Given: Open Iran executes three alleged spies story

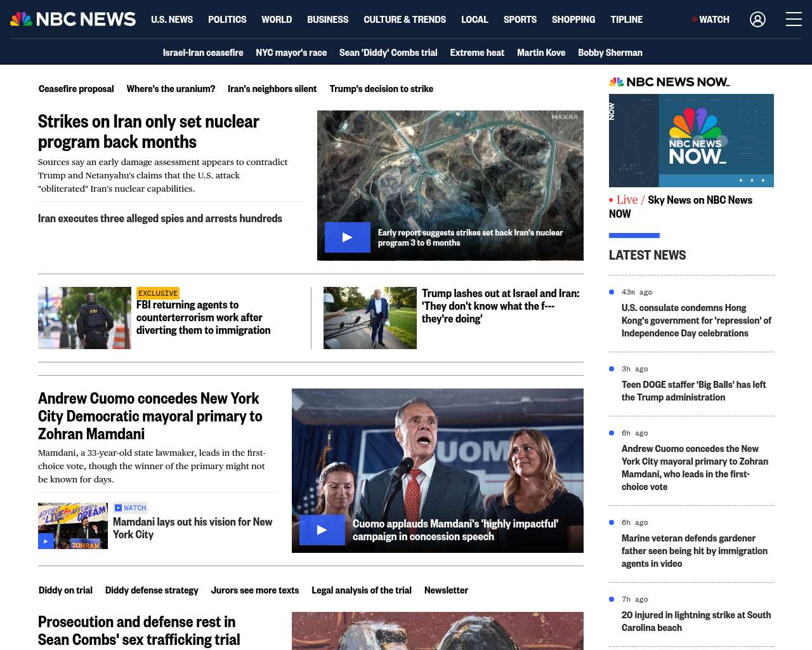Looking at the screenshot, I should coord(160,218).
